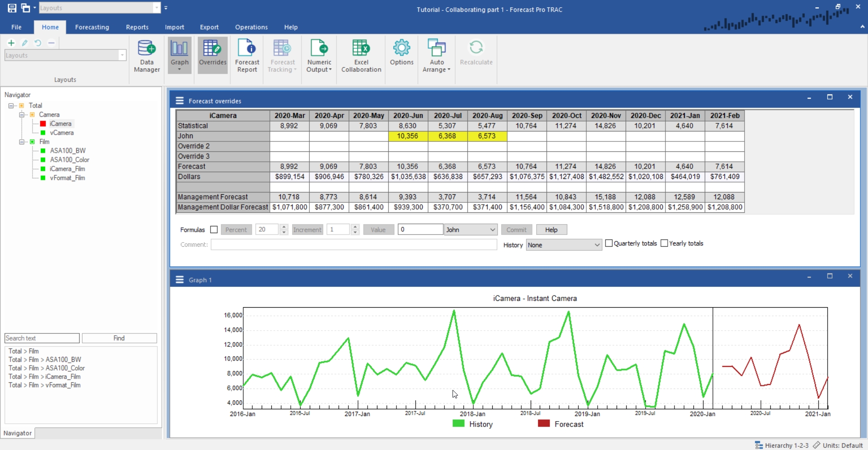Click the Units: Default status icon
The image size is (868, 450).
click(x=816, y=445)
